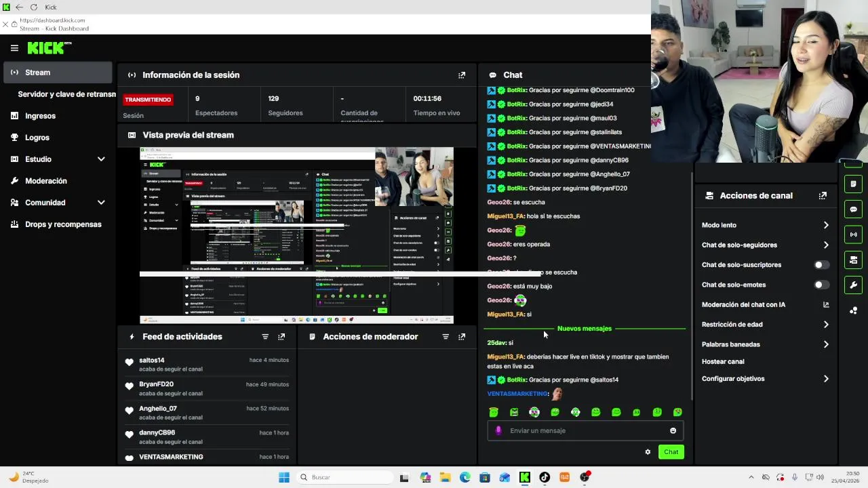Click the VENTASMARKETING username in chat

pyautogui.click(x=517, y=394)
